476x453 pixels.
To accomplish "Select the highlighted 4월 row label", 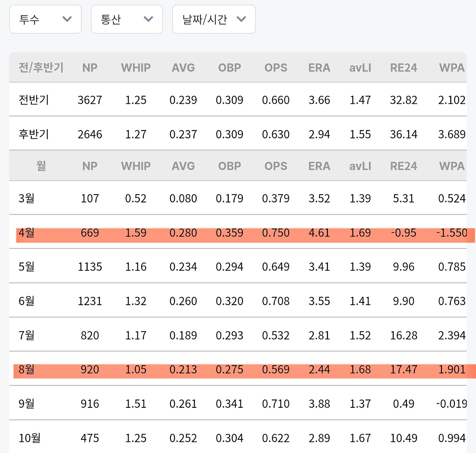I will [27, 233].
